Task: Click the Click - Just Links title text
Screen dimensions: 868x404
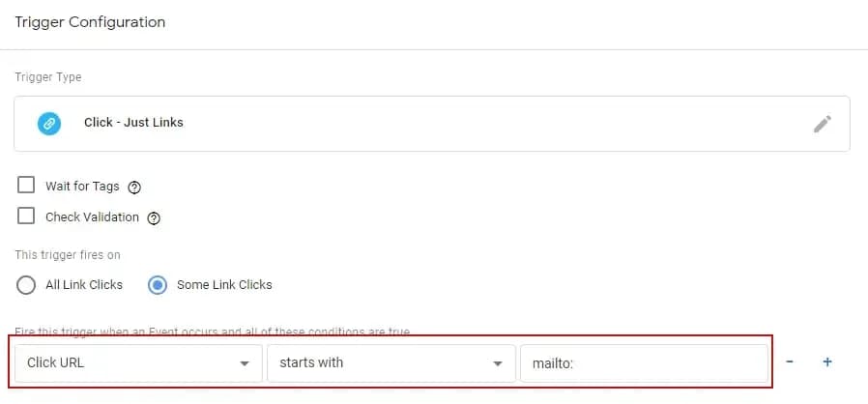Action: point(133,123)
